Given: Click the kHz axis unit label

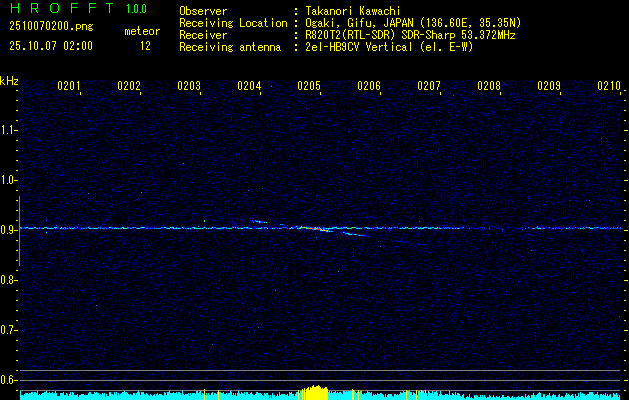Looking at the screenshot, I should click(x=9, y=81).
